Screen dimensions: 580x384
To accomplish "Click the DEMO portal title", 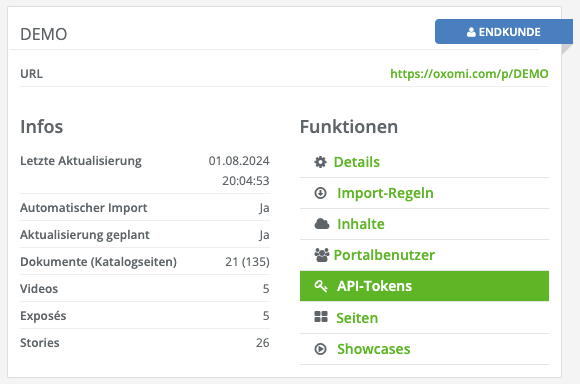I will (44, 34).
